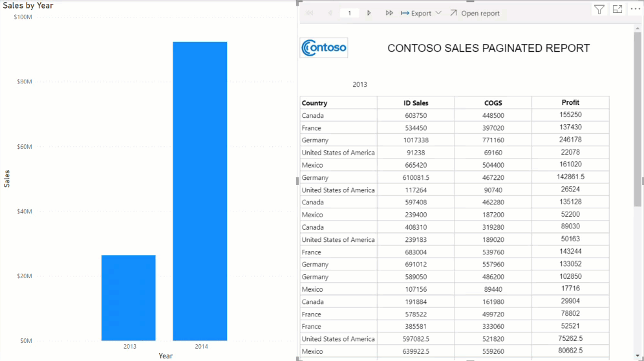Open more options ellipsis menu

[x=635, y=9]
